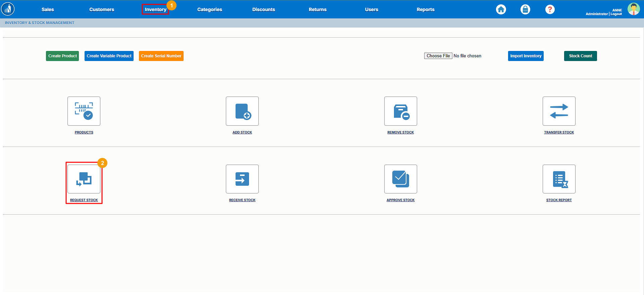Open the Products barcode icon
The height and width of the screenshot is (295, 644).
point(84,111)
